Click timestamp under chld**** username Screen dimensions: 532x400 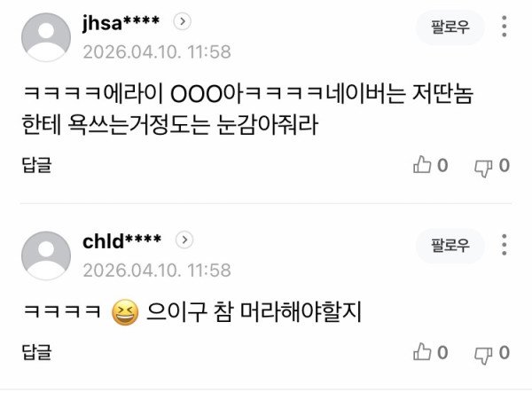tap(157, 271)
